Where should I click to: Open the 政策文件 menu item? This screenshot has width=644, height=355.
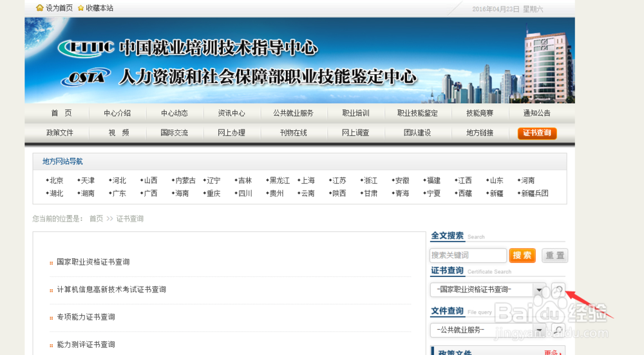(x=59, y=133)
